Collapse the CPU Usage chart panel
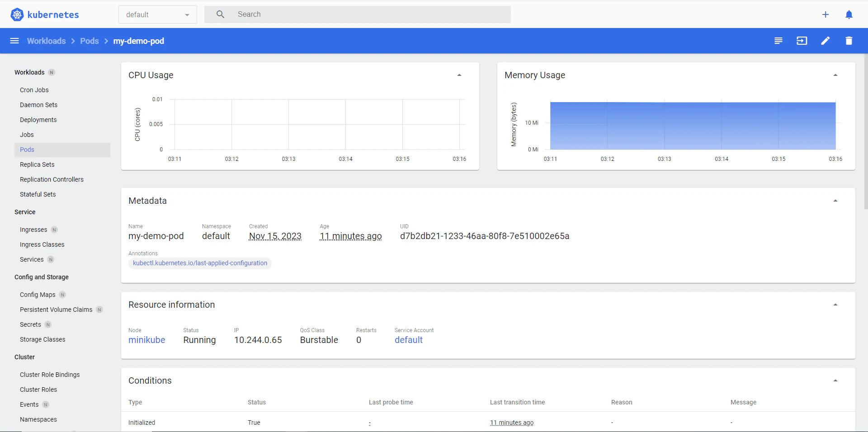Screen dimensions: 868x432 (x=459, y=75)
